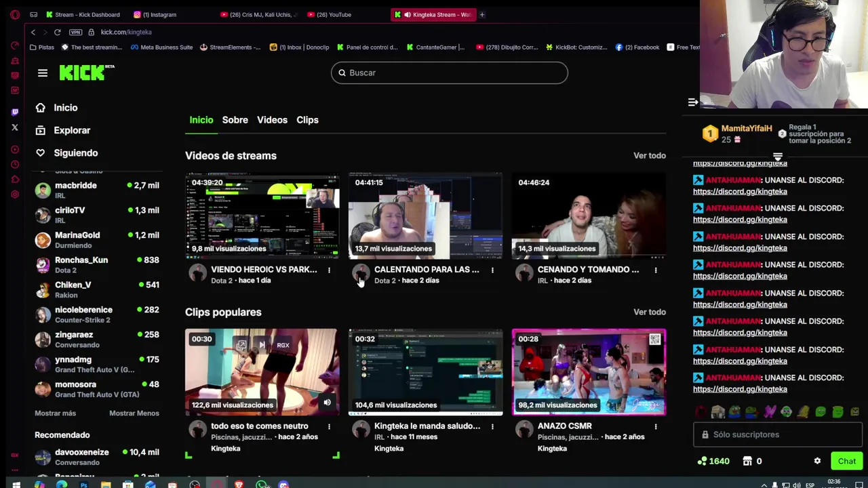
Task: Click the Kick logo
Action: point(87,73)
